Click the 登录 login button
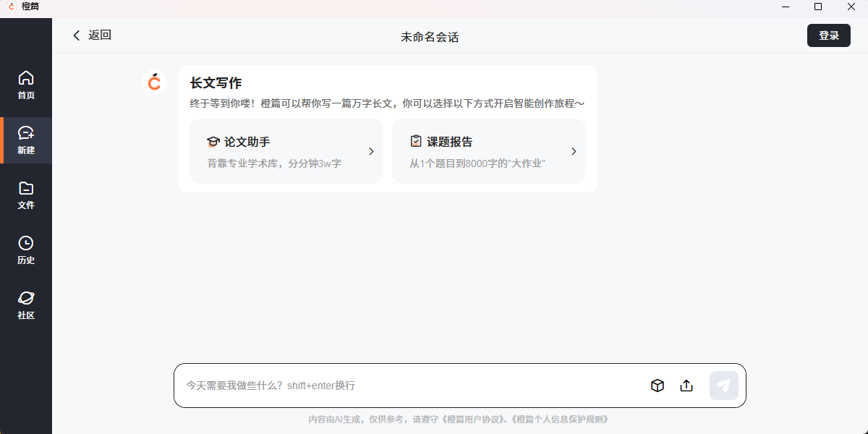This screenshot has width=868, height=434. click(x=829, y=35)
